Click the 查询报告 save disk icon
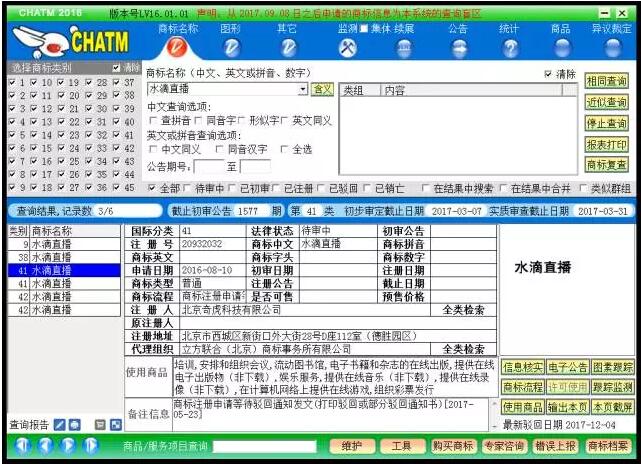This screenshot has width=641, height=465. click(74, 425)
